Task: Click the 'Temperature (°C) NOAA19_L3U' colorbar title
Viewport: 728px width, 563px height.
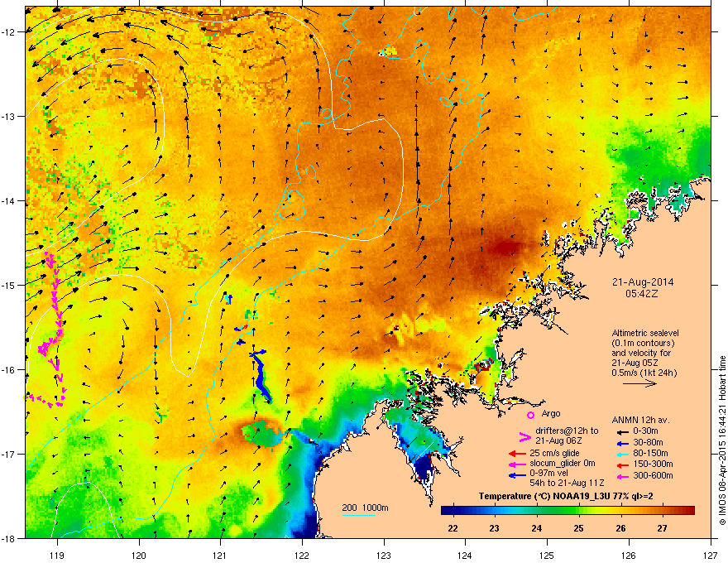Action: click(x=545, y=497)
